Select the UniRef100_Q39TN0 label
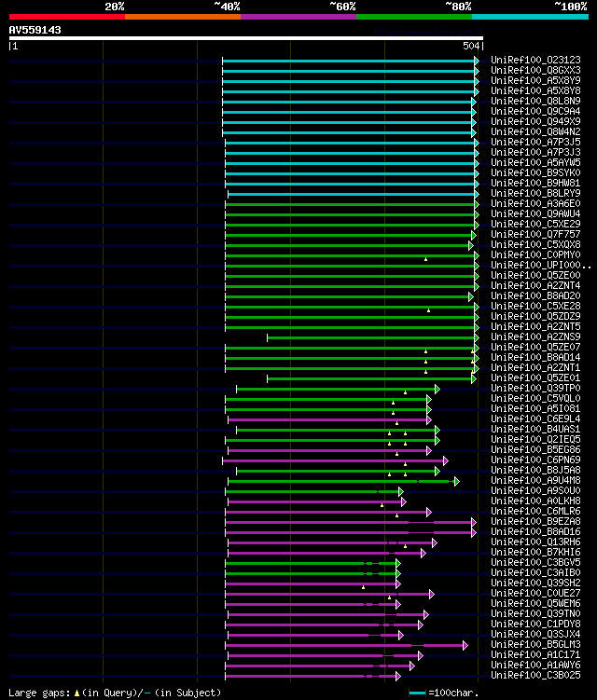 [535, 615]
